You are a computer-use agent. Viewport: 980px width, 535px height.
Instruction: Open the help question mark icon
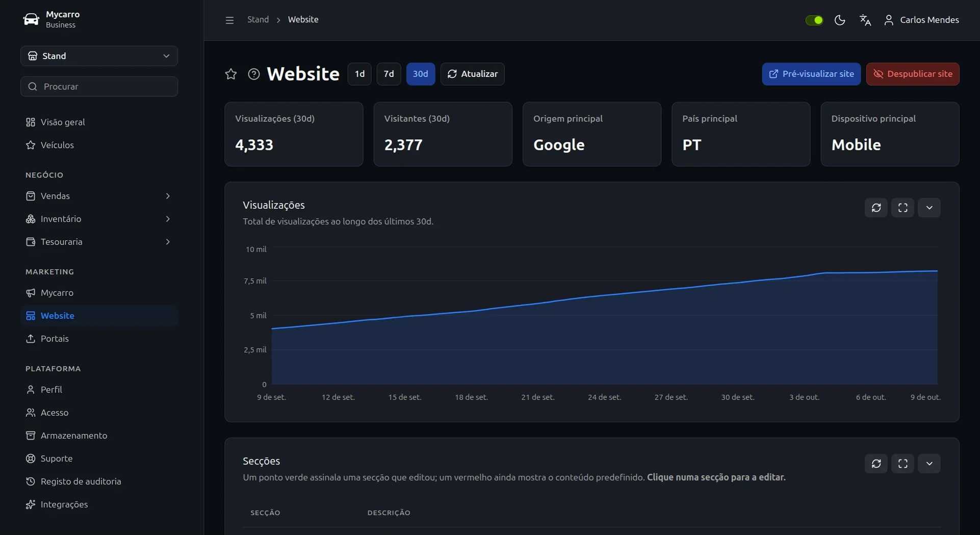point(254,74)
